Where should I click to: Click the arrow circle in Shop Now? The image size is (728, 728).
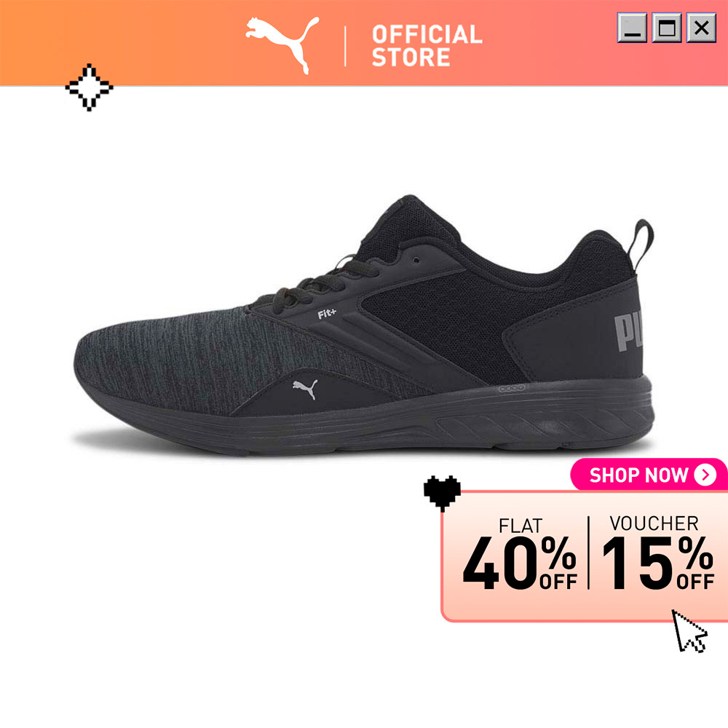[x=705, y=475]
